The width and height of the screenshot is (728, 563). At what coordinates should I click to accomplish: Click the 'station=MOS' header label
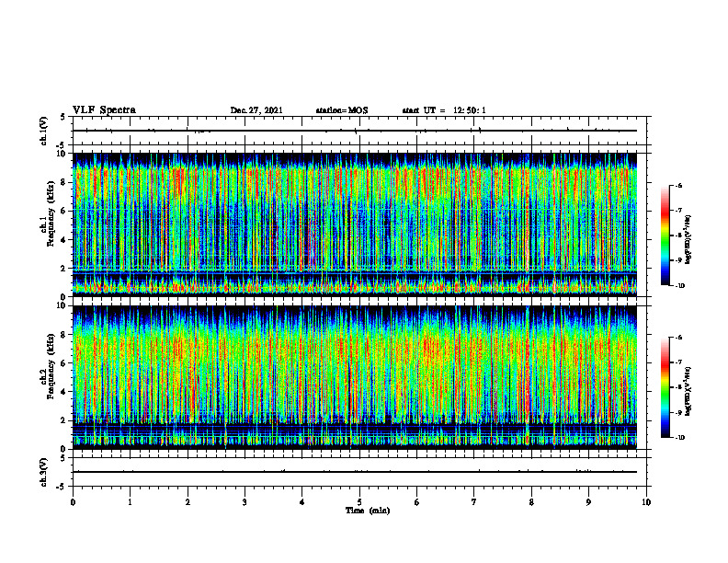(342, 110)
